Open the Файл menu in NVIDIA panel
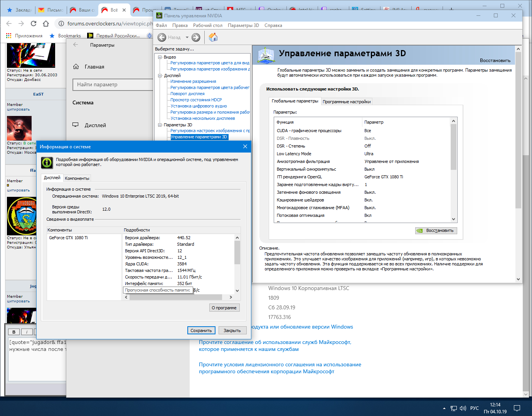 pos(161,25)
